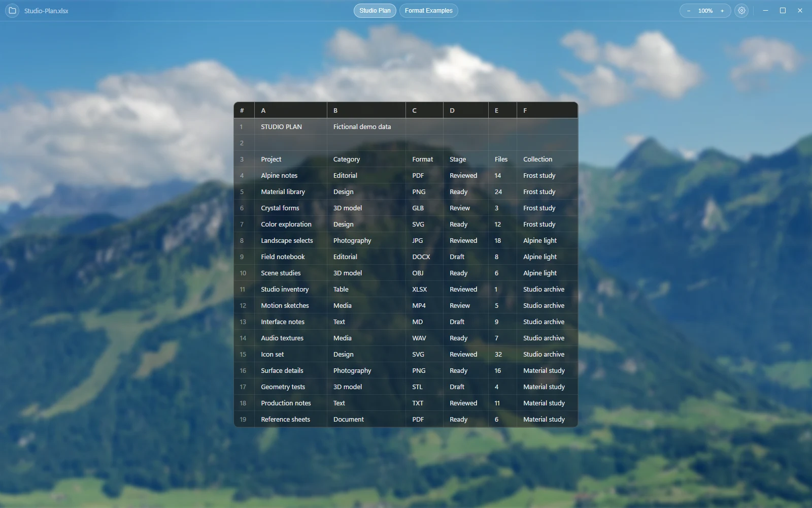812x508 pixels.
Task: Select column B header
Action: click(366, 110)
